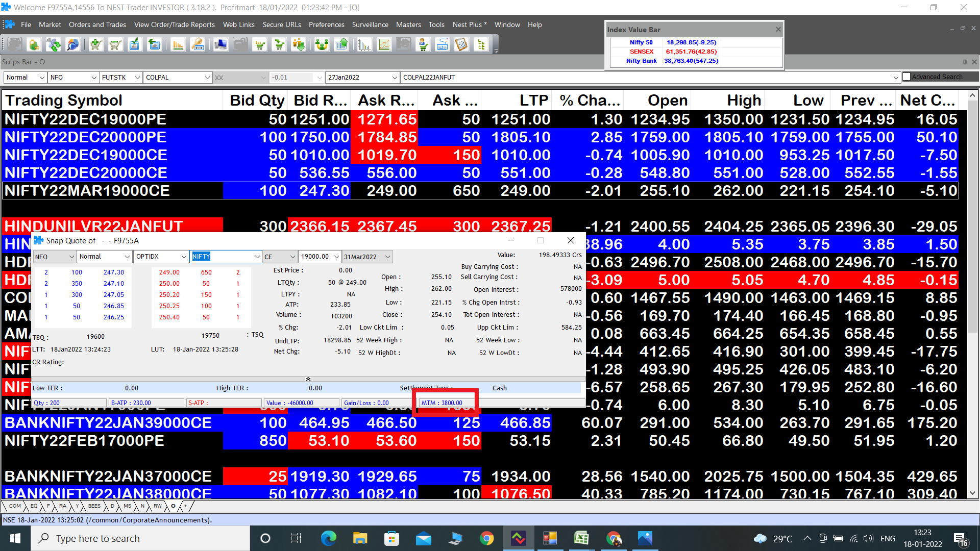Viewport: 980px width, 551px height.
Task: Open the CE option type dropdown
Action: pyautogui.click(x=292, y=257)
